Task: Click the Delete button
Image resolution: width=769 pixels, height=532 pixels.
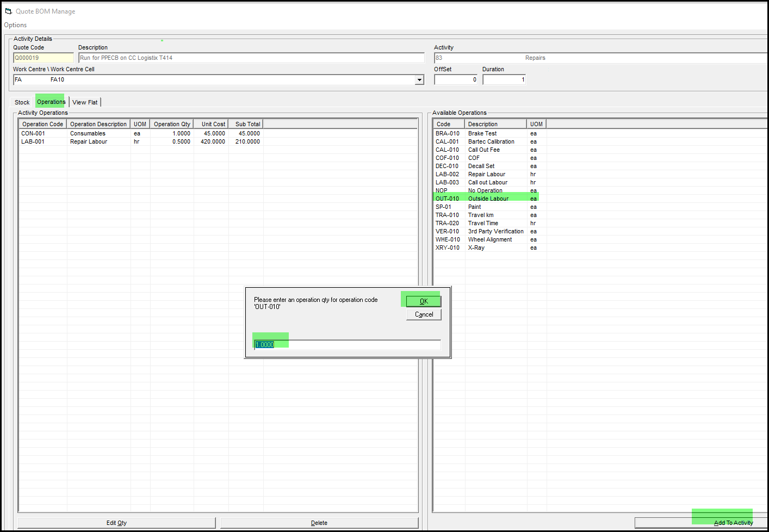Action: click(x=319, y=523)
